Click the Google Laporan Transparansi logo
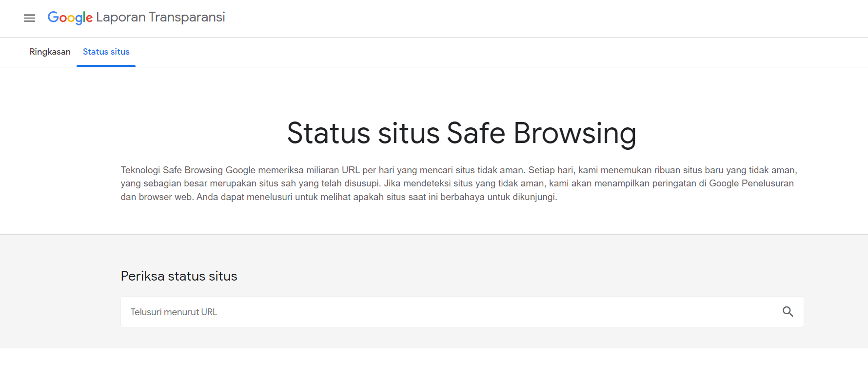 click(x=136, y=18)
